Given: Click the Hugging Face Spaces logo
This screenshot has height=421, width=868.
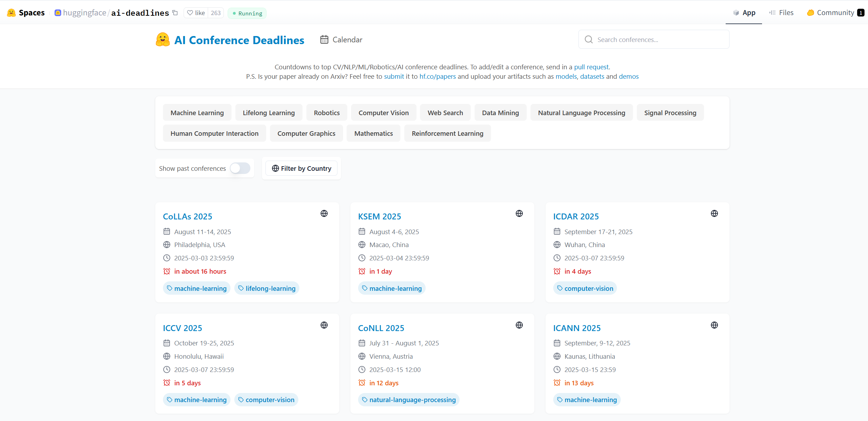Looking at the screenshot, I should click(x=11, y=13).
